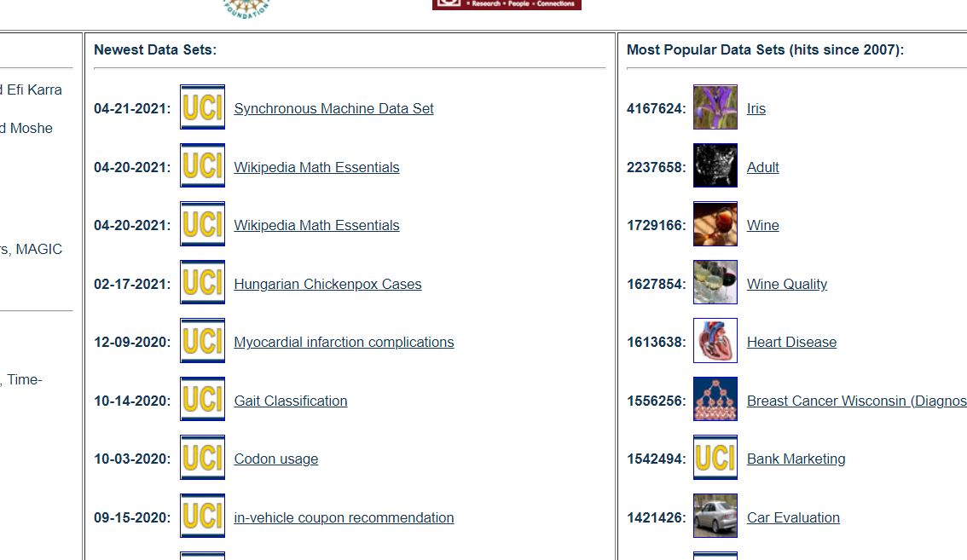Click the Most Popular Data Sets heading

[766, 50]
